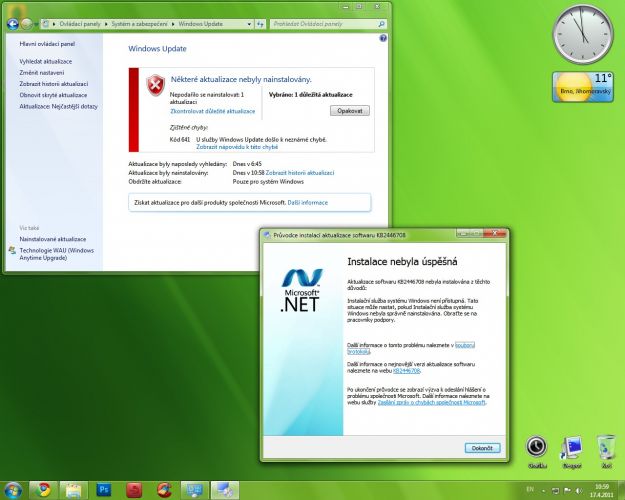Click Windows Update breadcrumb
Image resolution: width=625 pixels, height=500 pixels.
pyautogui.click(x=200, y=24)
